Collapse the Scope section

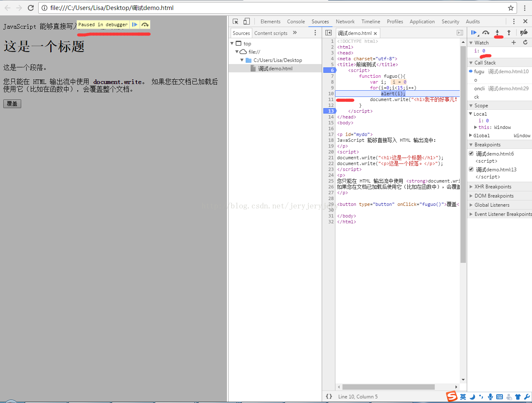[471, 106]
